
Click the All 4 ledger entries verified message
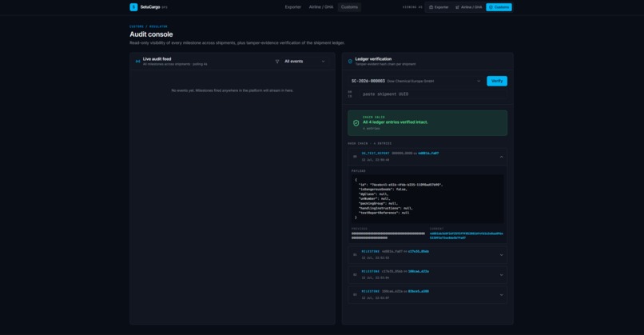(x=395, y=122)
